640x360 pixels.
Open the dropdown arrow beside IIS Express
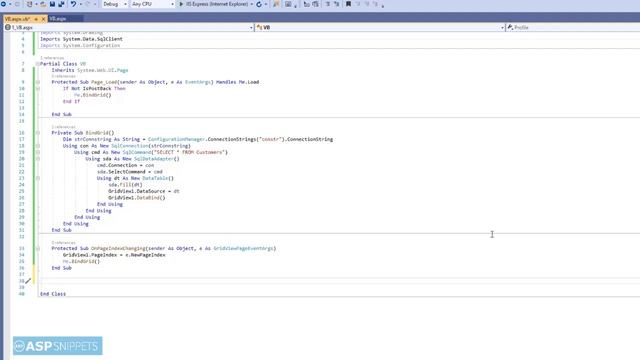pyautogui.click(x=251, y=4)
